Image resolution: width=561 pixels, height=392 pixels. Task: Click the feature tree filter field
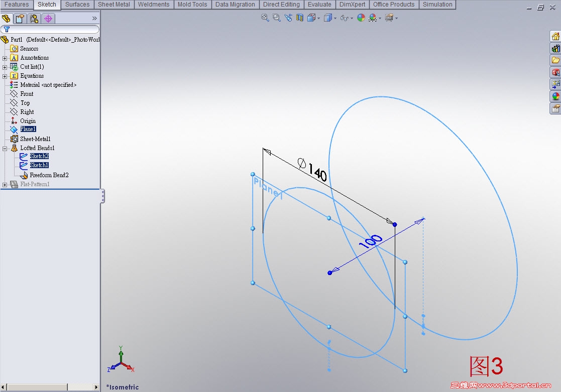coord(50,29)
